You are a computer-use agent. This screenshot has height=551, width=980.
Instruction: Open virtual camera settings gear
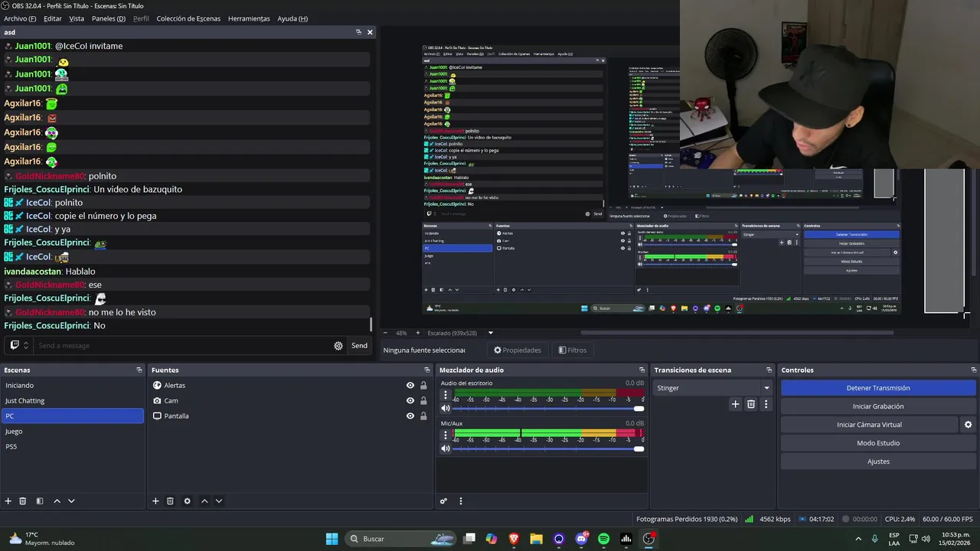click(968, 425)
